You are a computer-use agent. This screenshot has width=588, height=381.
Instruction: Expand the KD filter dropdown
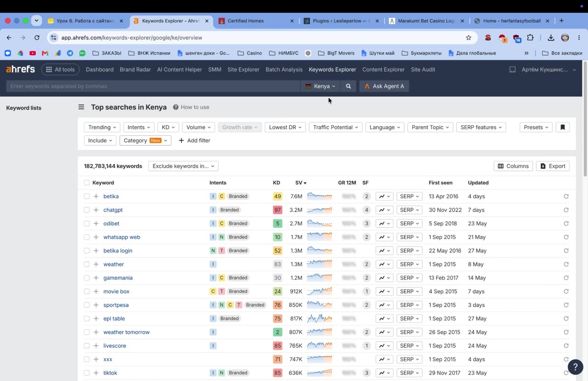[168, 127]
